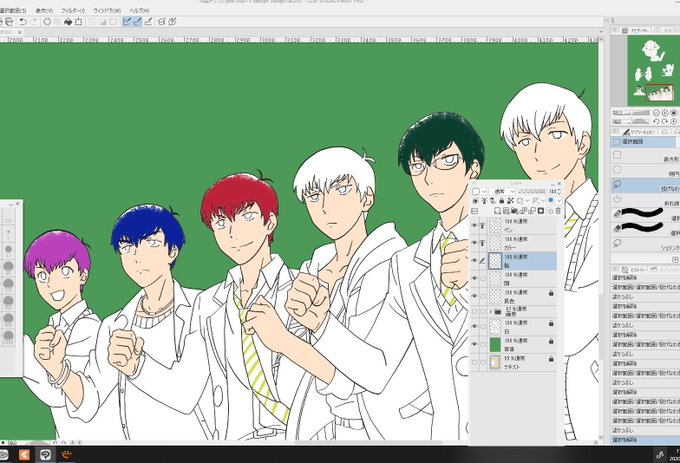Close the open canvas document tab
Screen dimensions: 680x463
(x=20, y=32)
